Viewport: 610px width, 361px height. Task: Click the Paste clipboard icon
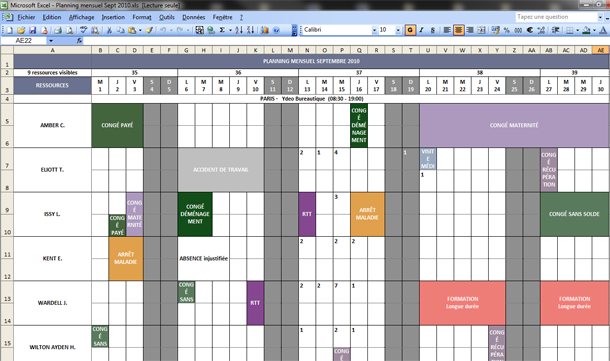[132, 30]
